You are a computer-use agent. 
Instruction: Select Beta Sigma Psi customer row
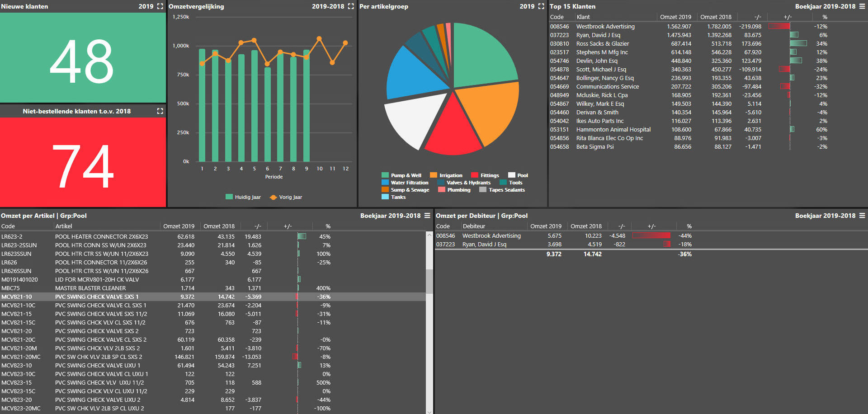689,146
